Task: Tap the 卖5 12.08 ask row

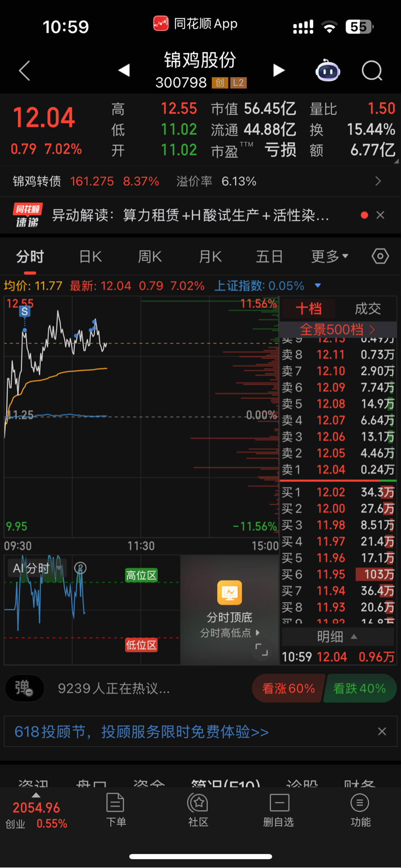Action: point(338,403)
